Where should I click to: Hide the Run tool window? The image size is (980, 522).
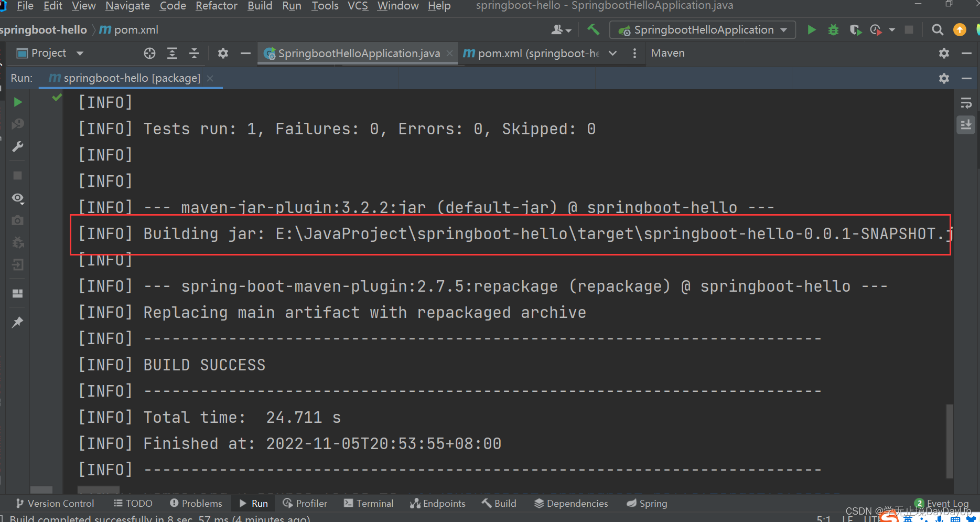pos(966,78)
